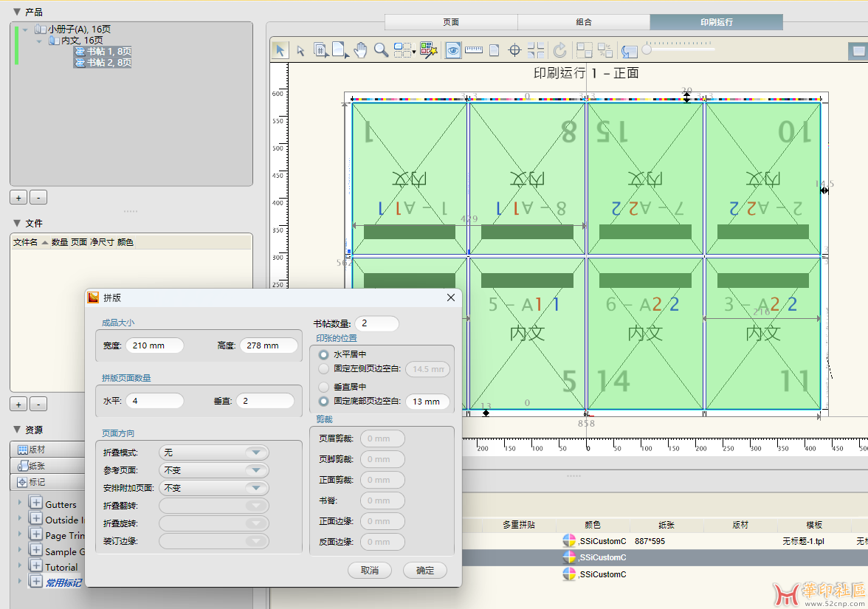Image resolution: width=868 pixels, height=609 pixels.
Task: Click the 高度 278 mm field
Action: (x=269, y=345)
